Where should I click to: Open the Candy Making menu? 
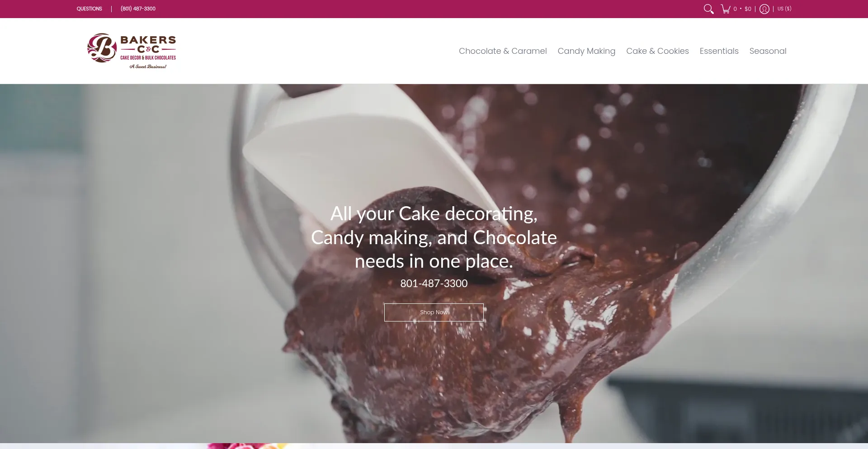(x=586, y=51)
